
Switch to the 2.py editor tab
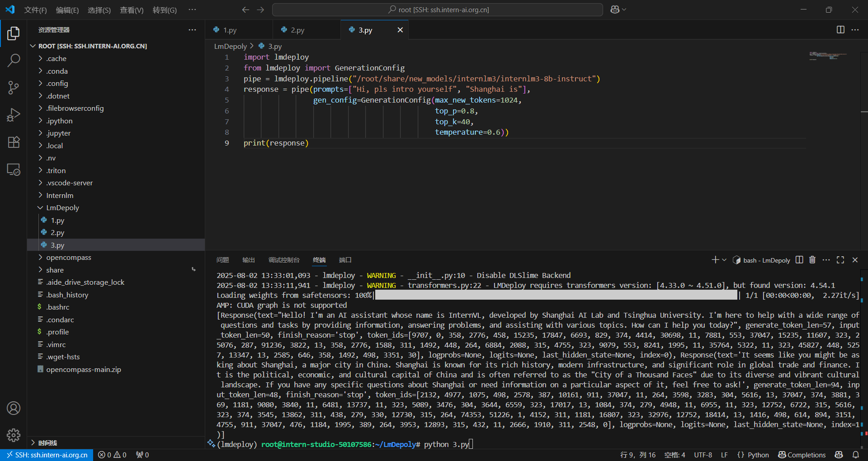(x=307, y=30)
